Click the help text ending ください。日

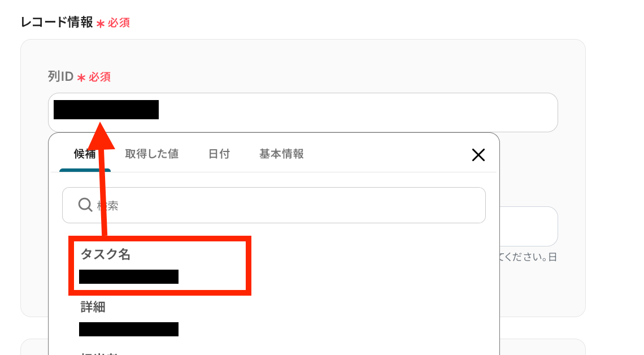[x=529, y=257]
